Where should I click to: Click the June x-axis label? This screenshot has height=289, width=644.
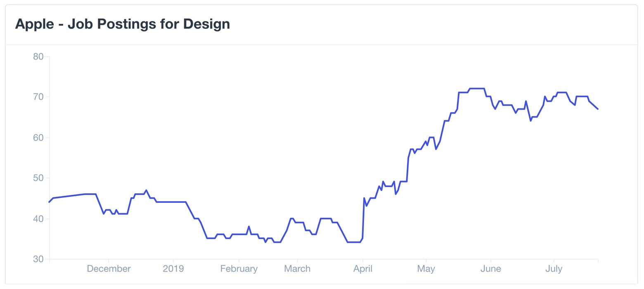490,269
